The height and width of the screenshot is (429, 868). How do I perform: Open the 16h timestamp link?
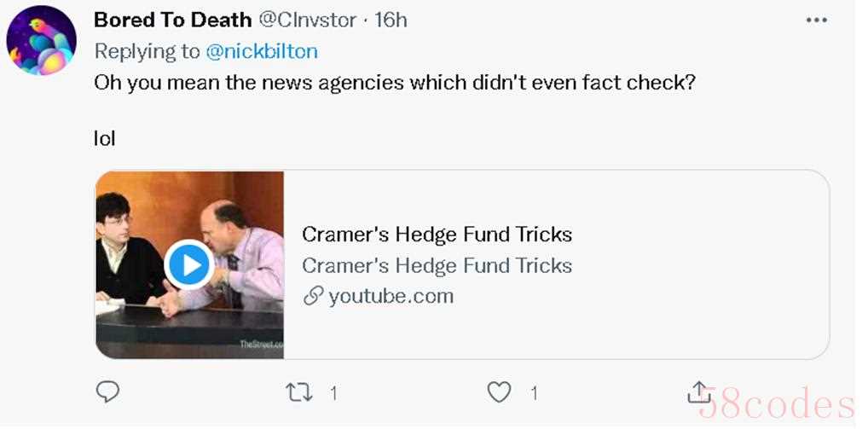(x=391, y=20)
